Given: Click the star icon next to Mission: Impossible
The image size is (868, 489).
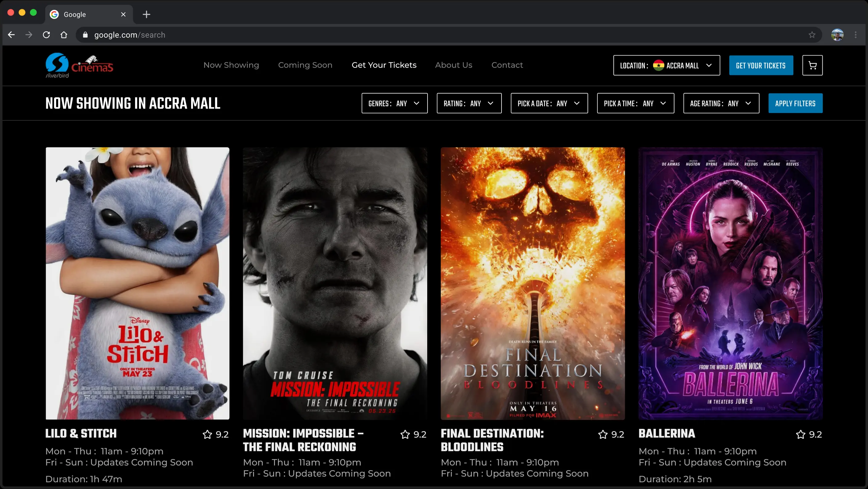Looking at the screenshot, I should tap(405, 434).
